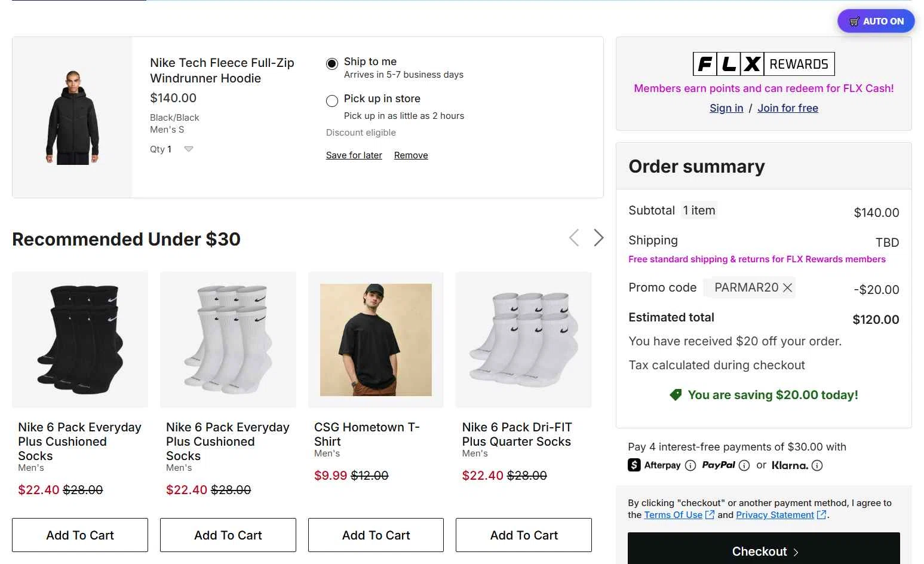Add Nike Dri-FIT Quarter Socks to cart
Image resolution: width=924 pixels, height=564 pixels.
click(x=524, y=535)
